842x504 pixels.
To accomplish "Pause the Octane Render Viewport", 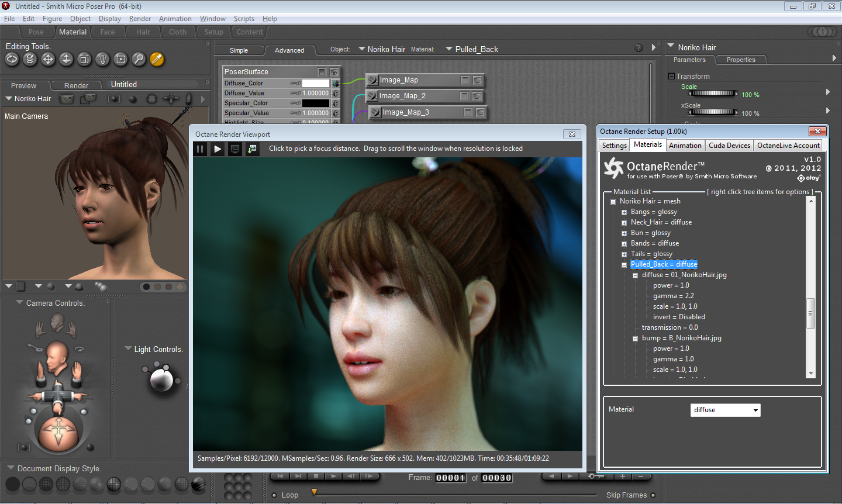I will click(200, 149).
